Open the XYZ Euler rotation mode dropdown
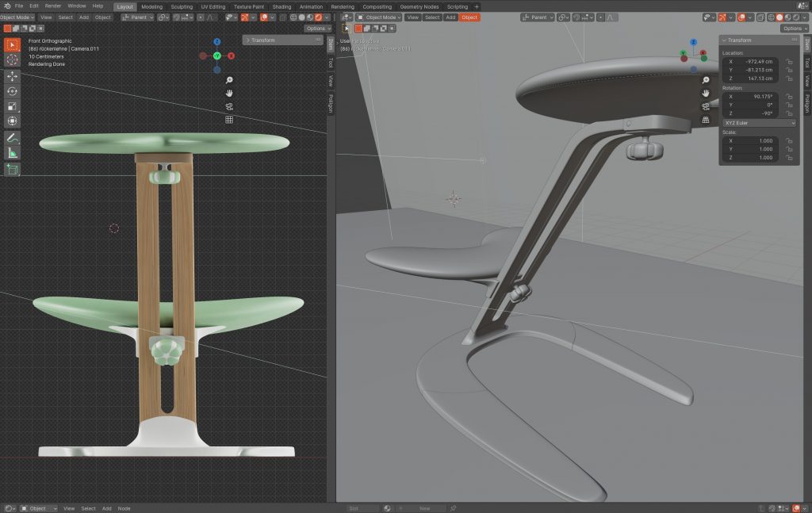 (759, 123)
